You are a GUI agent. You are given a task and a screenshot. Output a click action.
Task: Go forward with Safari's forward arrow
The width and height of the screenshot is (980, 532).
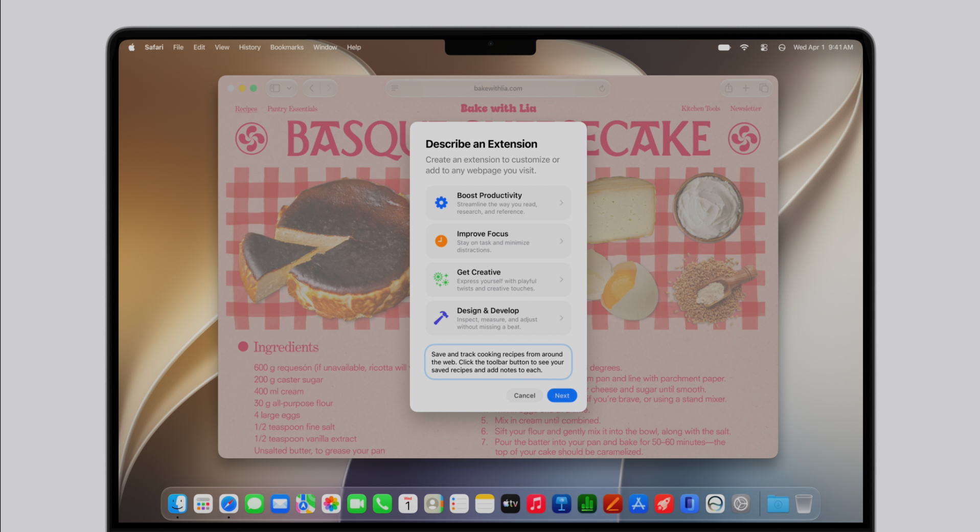329,88
